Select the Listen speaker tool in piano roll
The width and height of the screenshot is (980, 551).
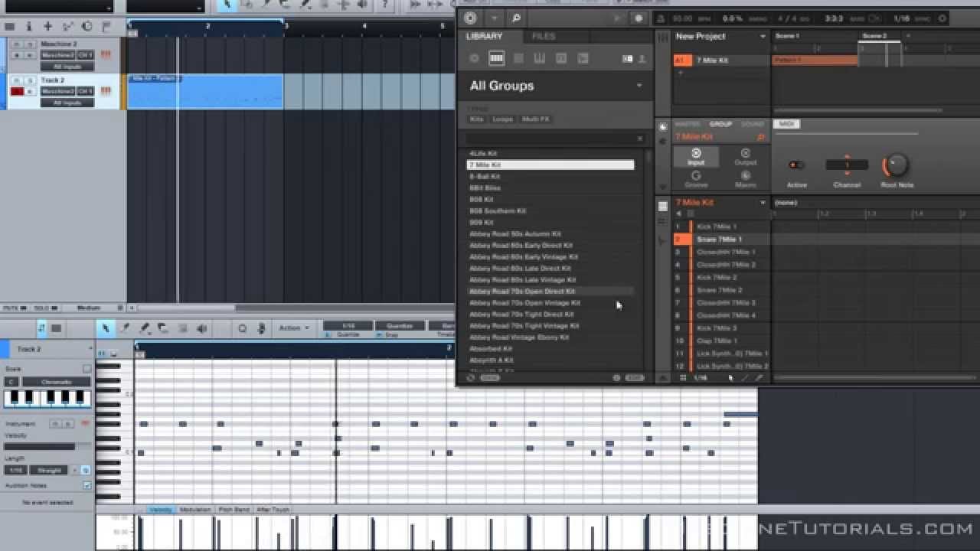pos(201,328)
